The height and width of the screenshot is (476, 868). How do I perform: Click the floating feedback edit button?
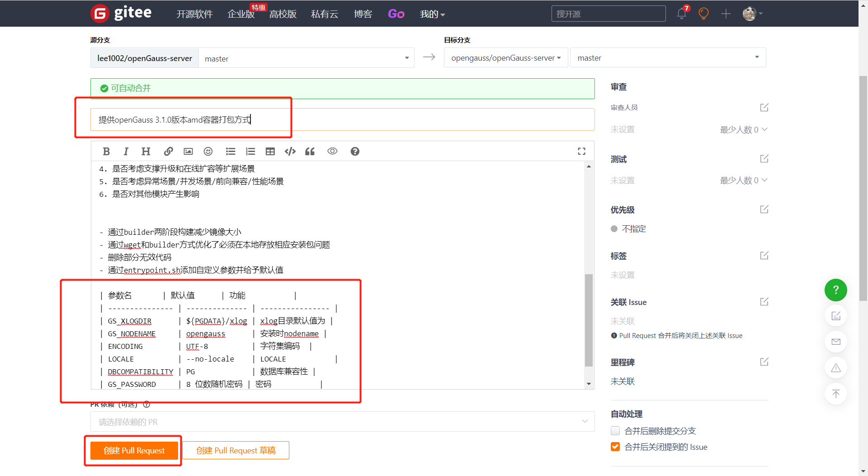[836, 316]
